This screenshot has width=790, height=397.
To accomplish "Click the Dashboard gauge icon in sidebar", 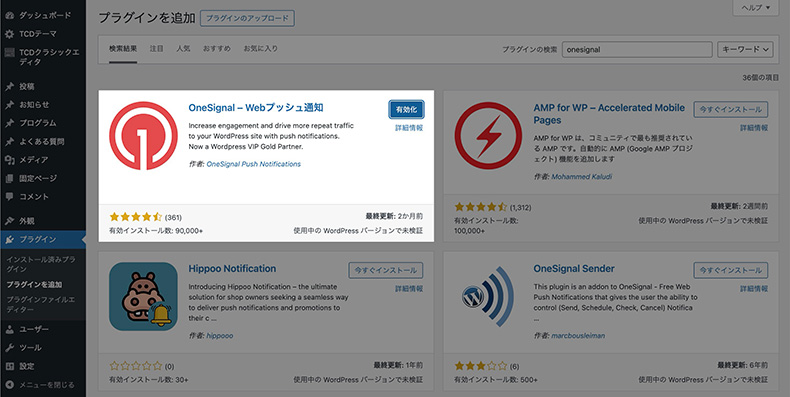I will coord(9,15).
